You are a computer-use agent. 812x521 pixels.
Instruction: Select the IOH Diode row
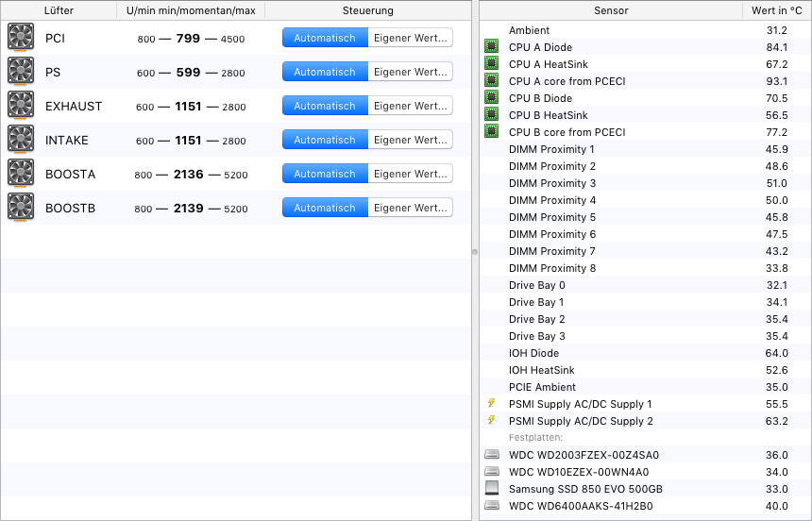pos(646,353)
